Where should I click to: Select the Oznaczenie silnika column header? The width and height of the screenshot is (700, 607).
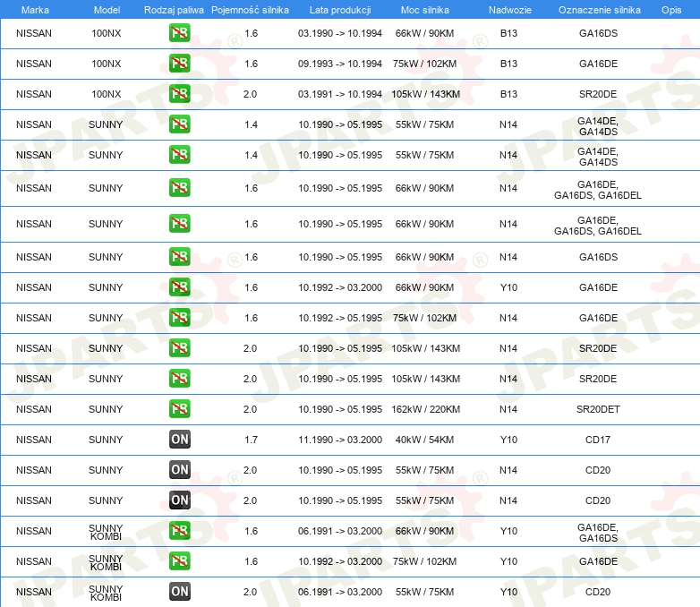click(x=599, y=10)
